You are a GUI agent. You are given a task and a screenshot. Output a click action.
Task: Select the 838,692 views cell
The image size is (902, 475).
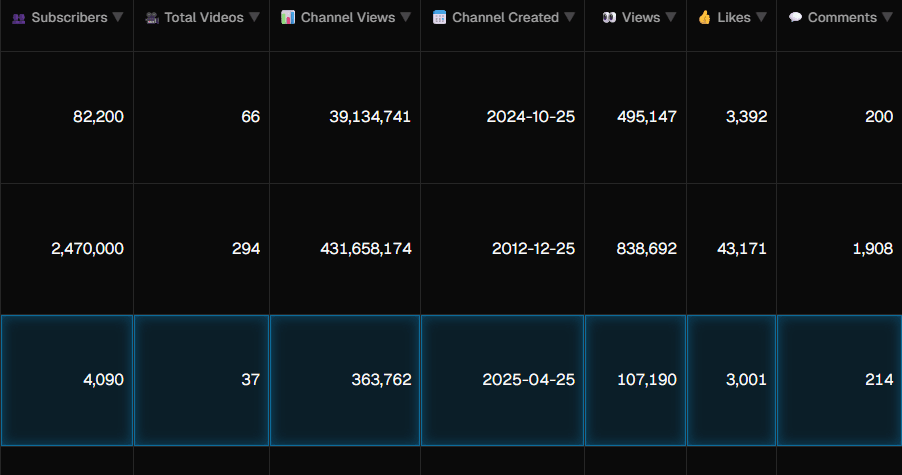point(636,249)
